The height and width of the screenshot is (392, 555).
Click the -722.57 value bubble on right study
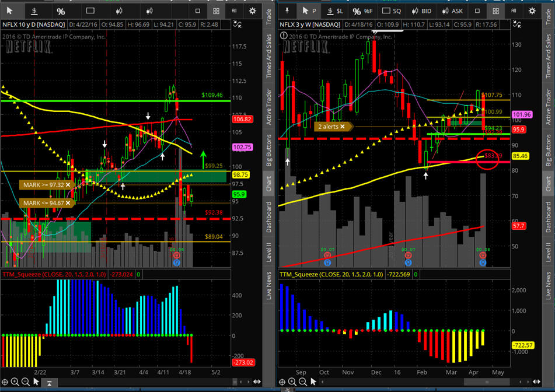coord(523,345)
